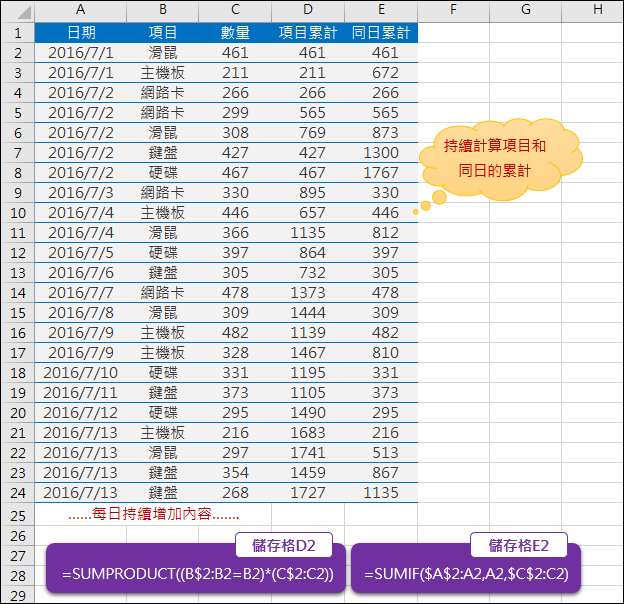The height and width of the screenshot is (604, 624).
Task: Select cell A18 date 2016/7/10
Action: (81, 373)
